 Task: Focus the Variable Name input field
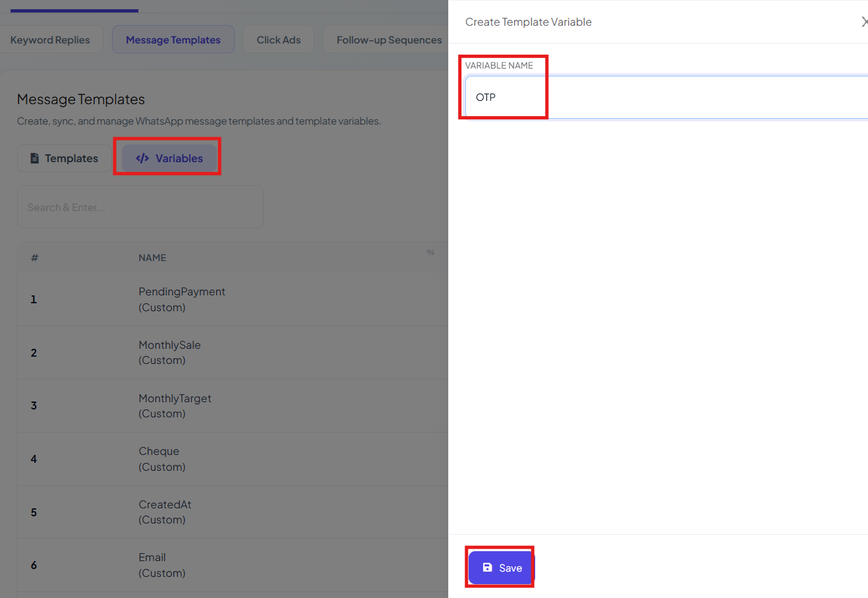[x=666, y=97]
